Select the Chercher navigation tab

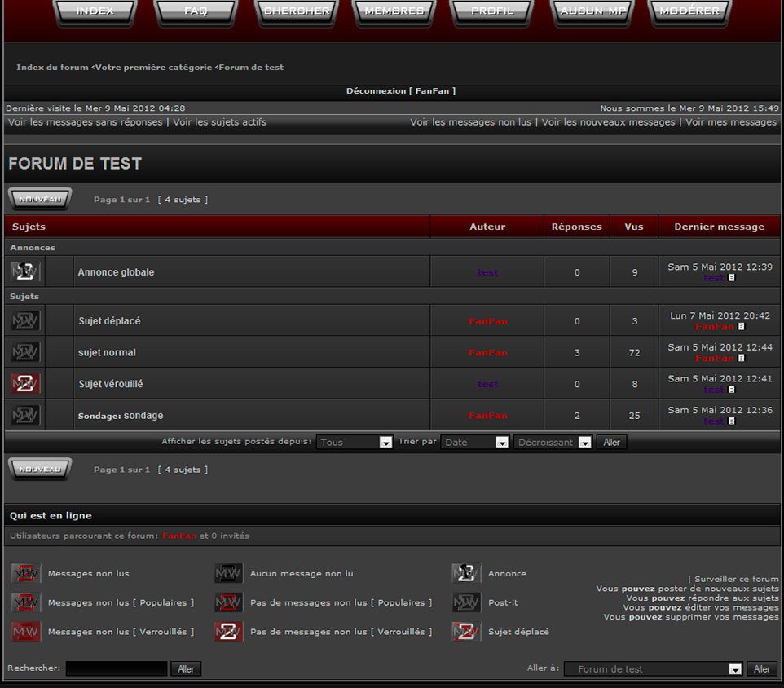pyautogui.click(x=297, y=12)
